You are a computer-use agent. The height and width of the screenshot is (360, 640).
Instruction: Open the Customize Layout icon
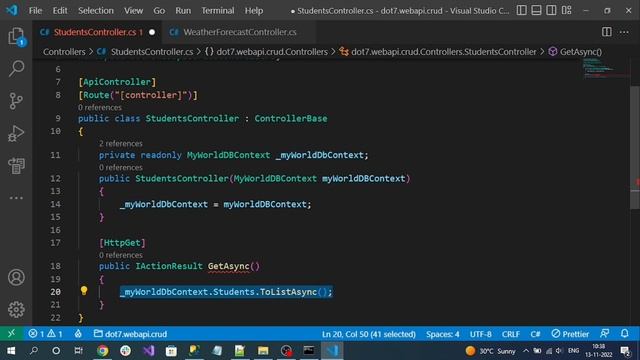pos(567,10)
